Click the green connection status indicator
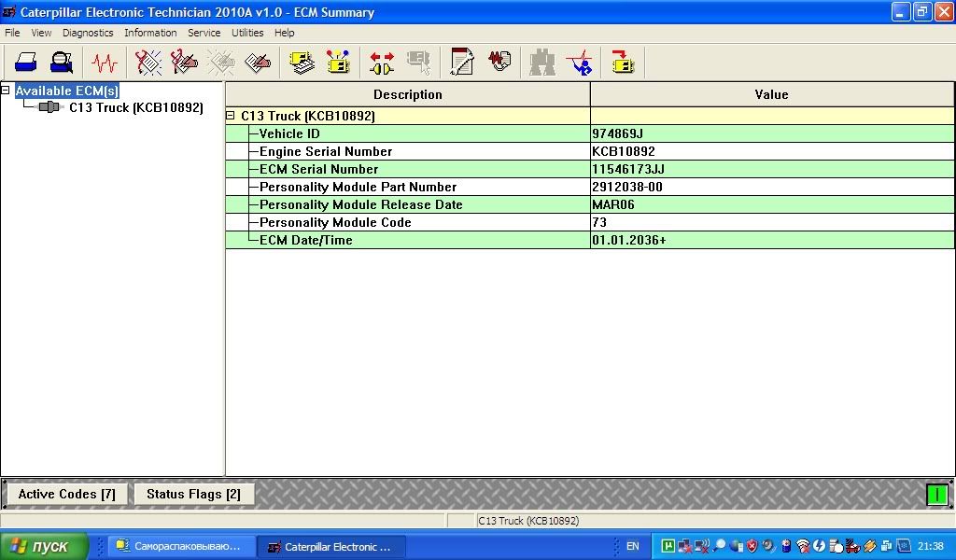This screenshot has height=560, width=956. (936, 494)
